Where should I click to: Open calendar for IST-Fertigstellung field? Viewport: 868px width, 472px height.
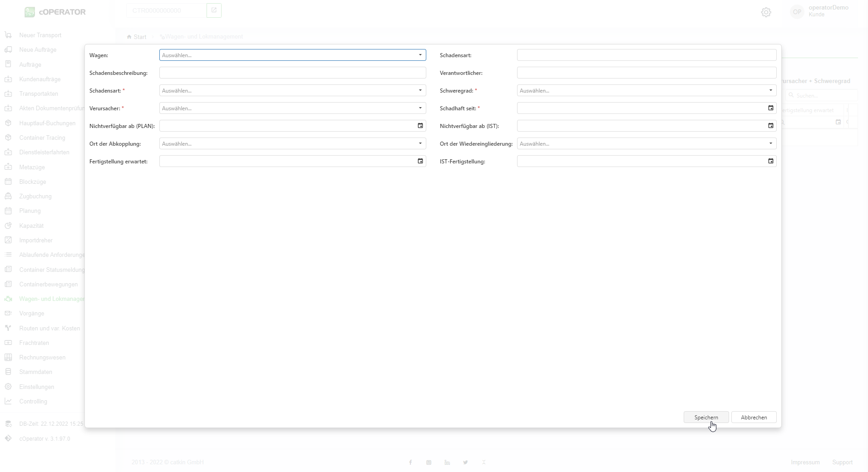click(x=770, y=161)
